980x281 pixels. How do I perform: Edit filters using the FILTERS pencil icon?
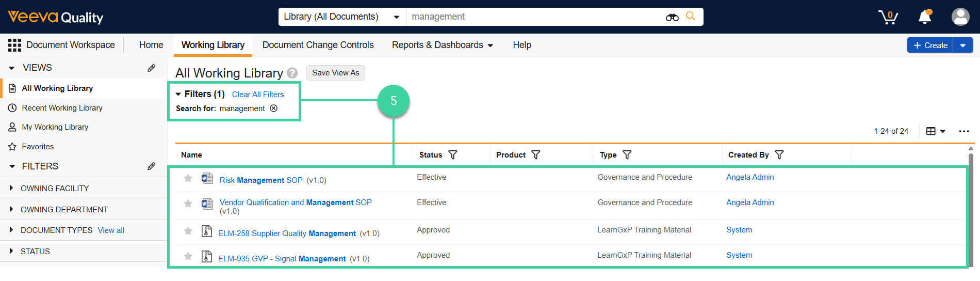(x=151, y=166)
